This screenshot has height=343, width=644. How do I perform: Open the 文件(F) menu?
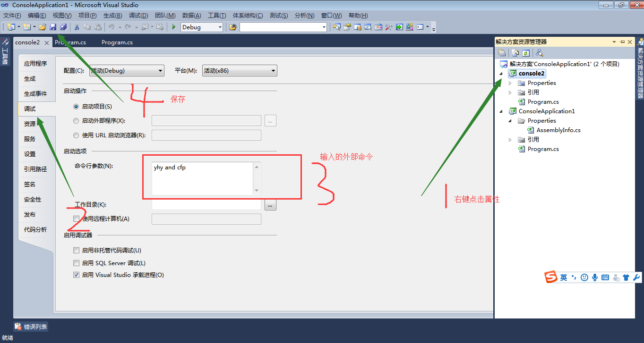point(12,16)
